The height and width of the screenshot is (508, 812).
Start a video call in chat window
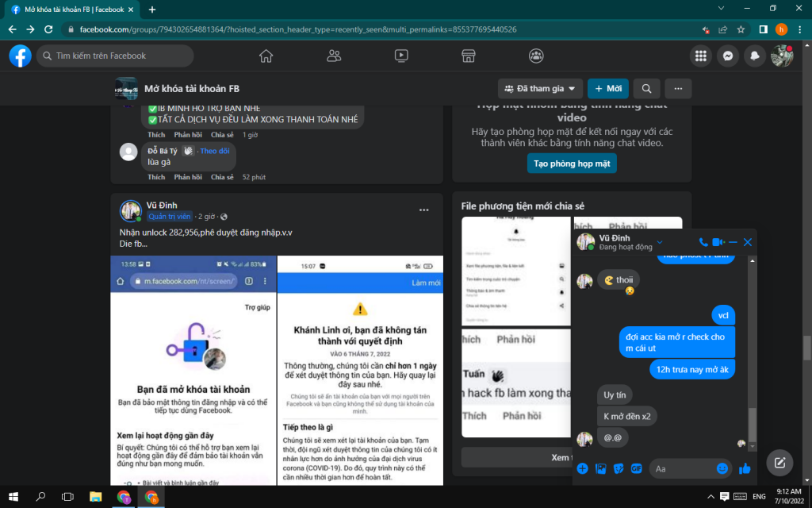point(718,242)
